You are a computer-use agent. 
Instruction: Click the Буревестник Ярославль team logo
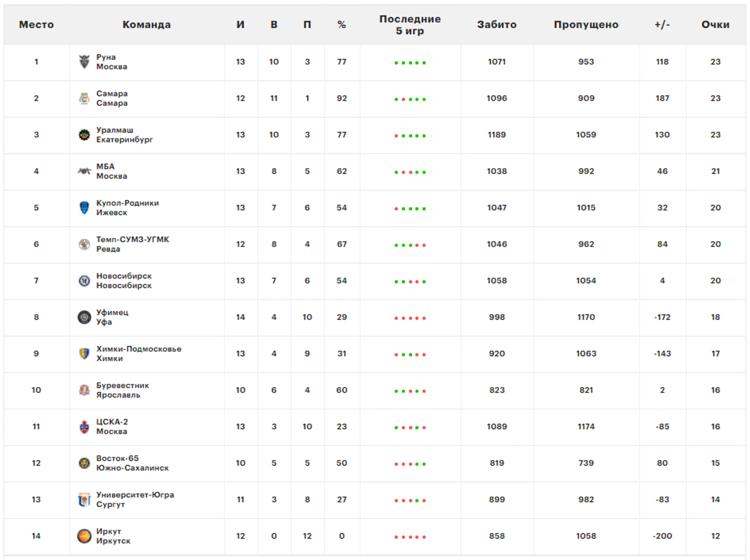[84, 390]
